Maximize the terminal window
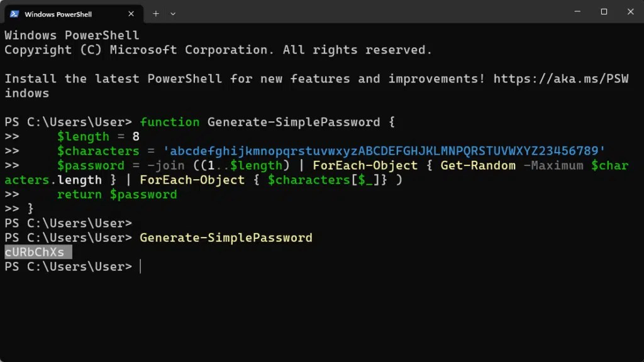Viewport: 644px width, 362px height. coord(604,11)
